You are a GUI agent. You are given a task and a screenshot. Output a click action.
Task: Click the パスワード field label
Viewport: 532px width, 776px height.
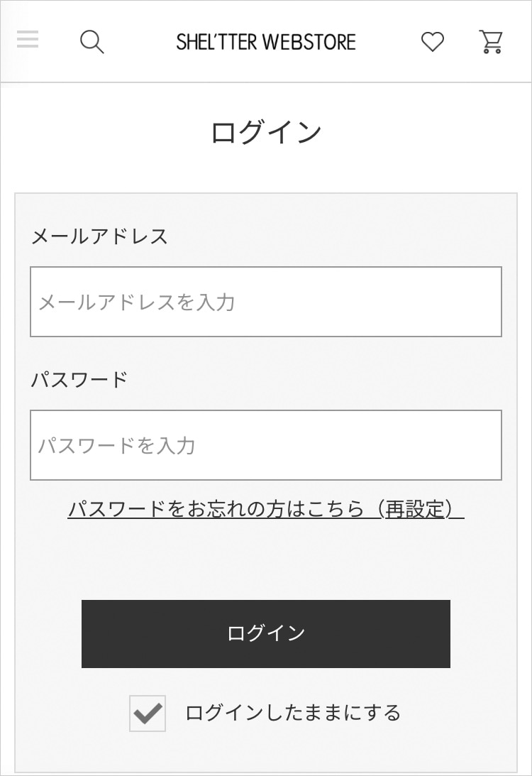point(79,379)
